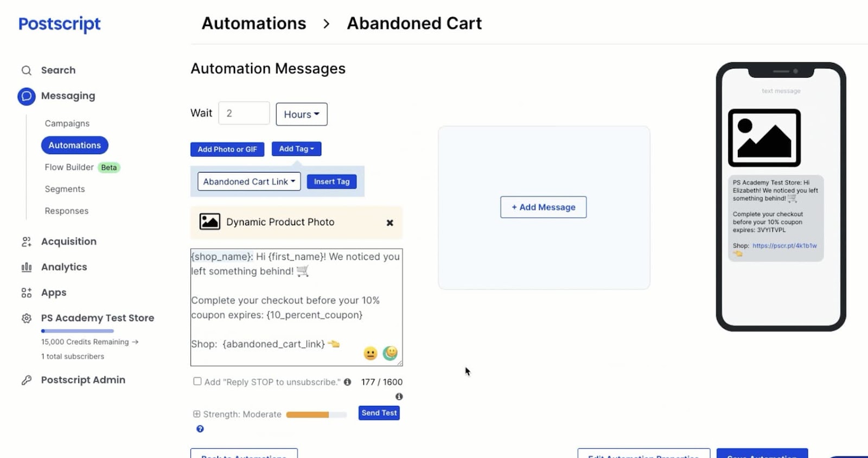Open Responses section

pyautogui.click(x=67, y=211)
